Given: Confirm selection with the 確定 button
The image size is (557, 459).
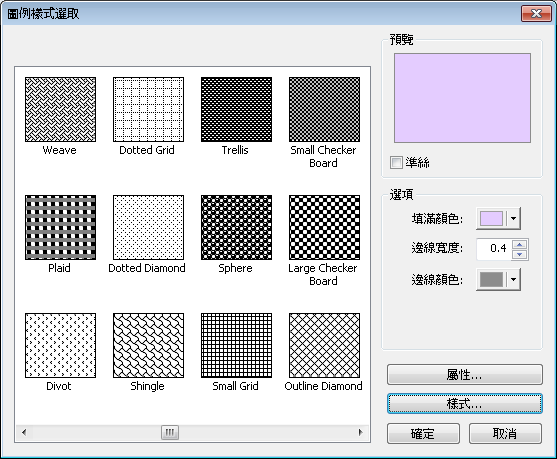Looking at the screenshot, I should (423, 433).
